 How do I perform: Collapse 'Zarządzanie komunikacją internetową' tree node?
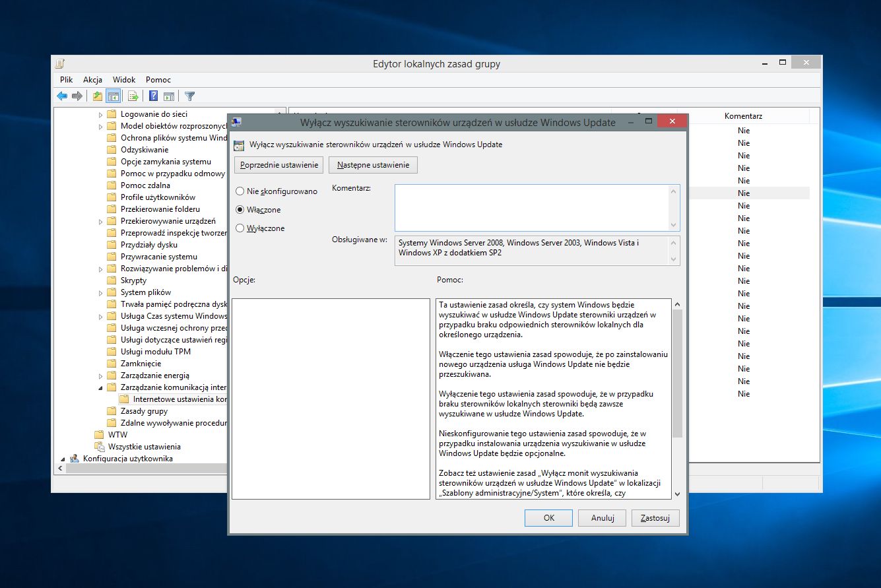tap(101, 387)
